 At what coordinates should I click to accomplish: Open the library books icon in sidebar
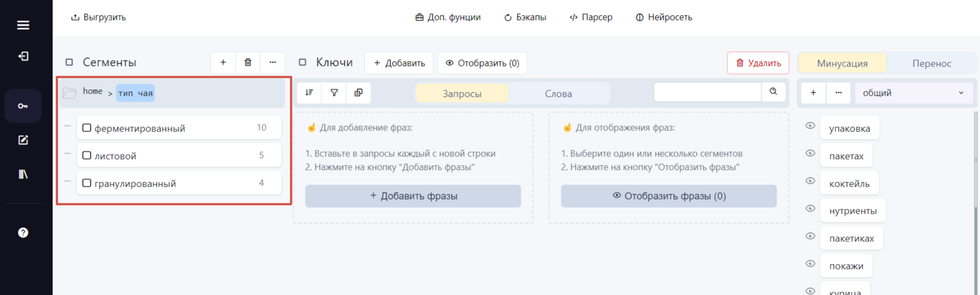tap(23, 174)
